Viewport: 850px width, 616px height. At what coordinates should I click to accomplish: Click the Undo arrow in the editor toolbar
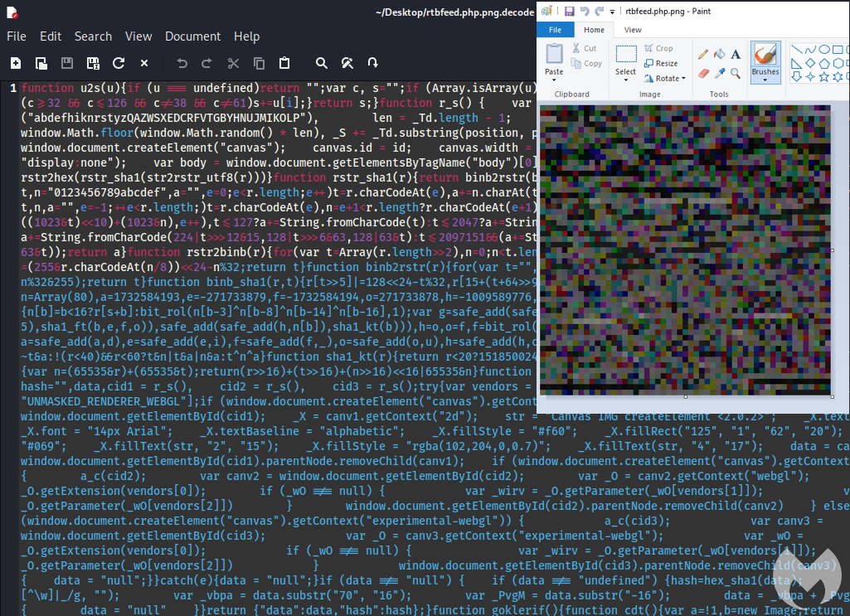click(x=182, y=63)
